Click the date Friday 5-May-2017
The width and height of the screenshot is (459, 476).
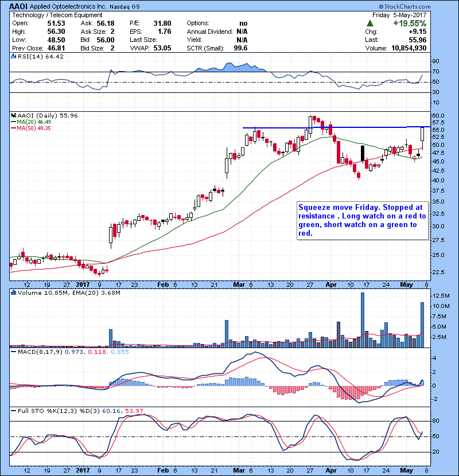(399, 15)
